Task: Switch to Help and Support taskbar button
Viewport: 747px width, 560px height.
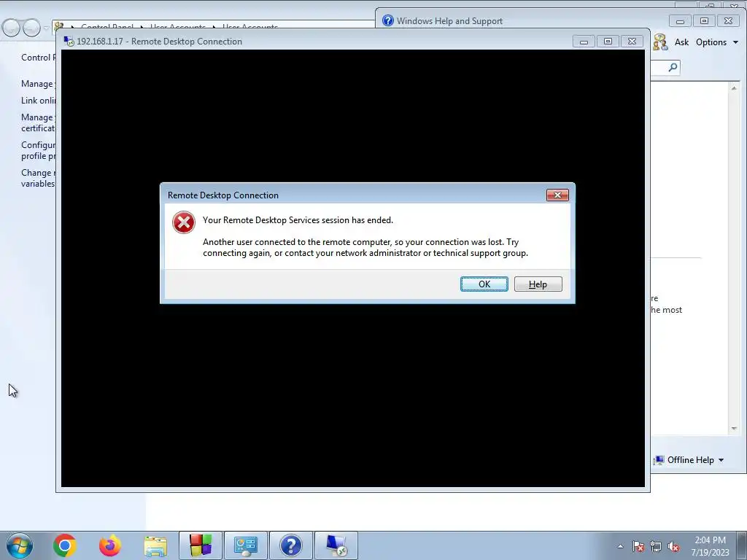Action: point(291,545)
